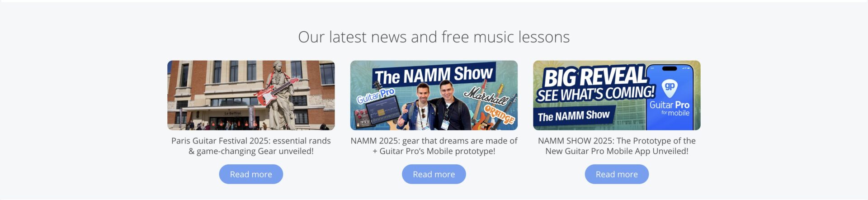Select the BIG REVEAL headline thumbnail
This screenshot has height=200, width=868.
point(617,95)
